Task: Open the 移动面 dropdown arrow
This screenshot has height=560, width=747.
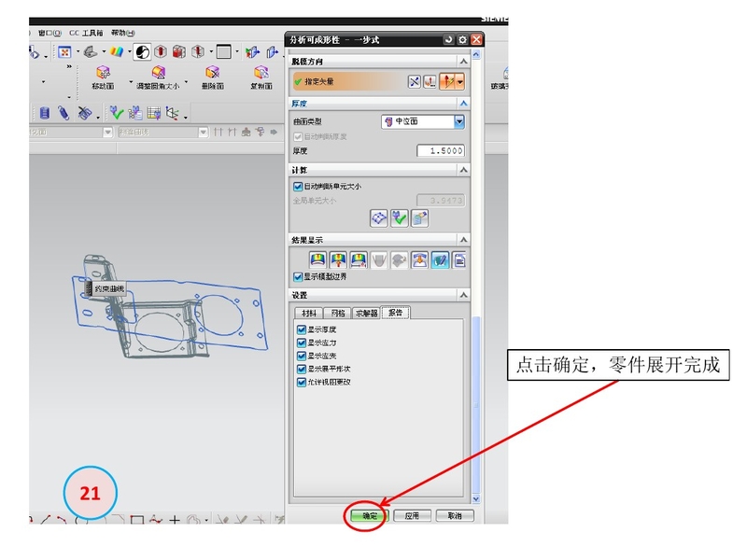Action: tap(130, 82)
